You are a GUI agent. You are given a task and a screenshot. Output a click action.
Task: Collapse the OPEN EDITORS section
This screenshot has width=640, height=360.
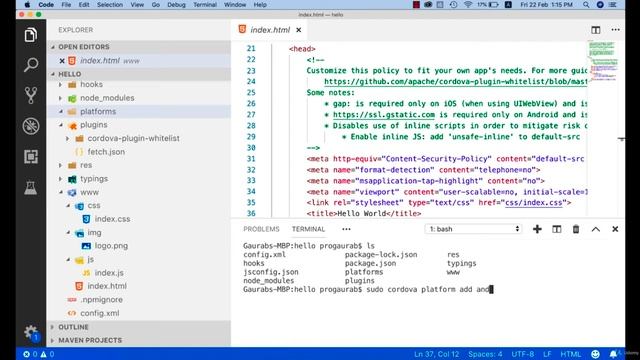click(138, 47)
